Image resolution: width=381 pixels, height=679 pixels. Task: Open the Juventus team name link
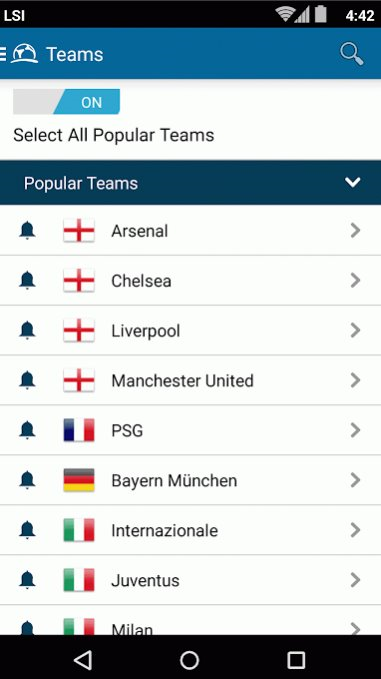click(145, 580)
